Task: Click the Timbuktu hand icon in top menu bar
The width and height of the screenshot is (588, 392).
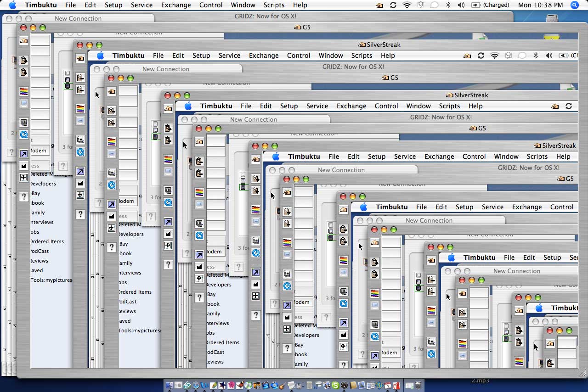Action: coord(379,5)
